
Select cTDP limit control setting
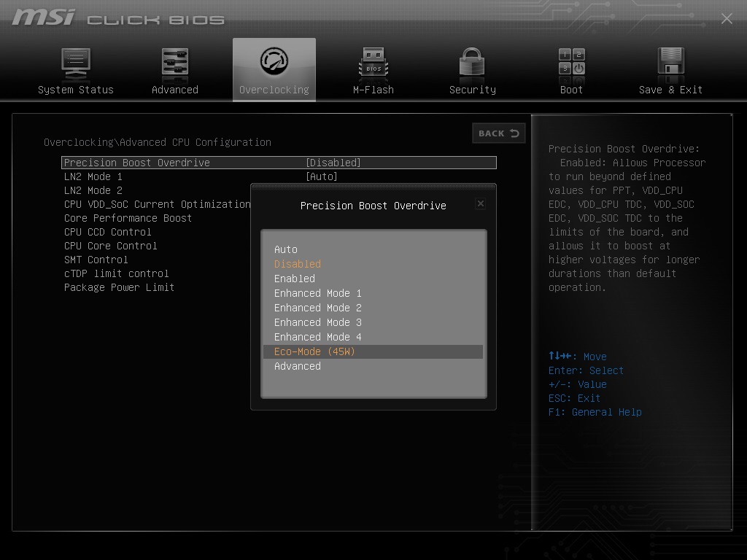[x=116, y=273]
